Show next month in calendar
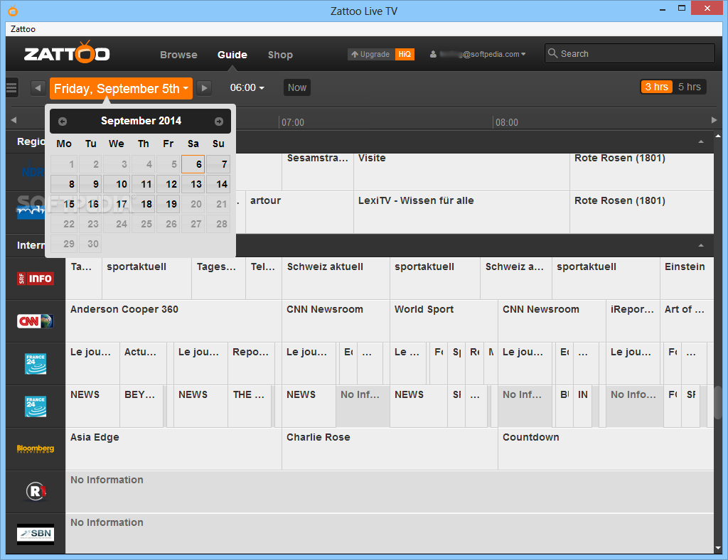 coord(219,121)
